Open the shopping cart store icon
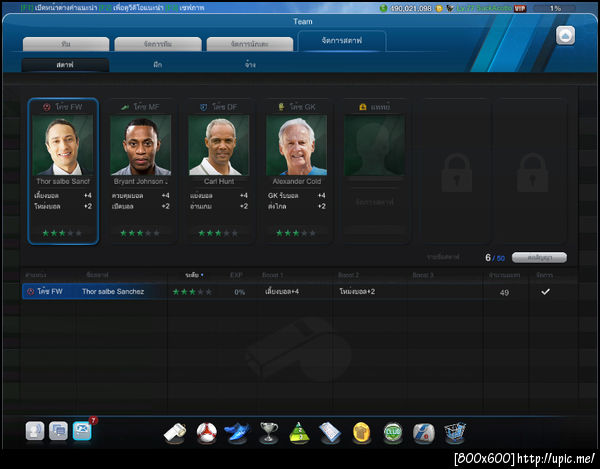600x469 pixels. pyautogui.click(x=455, y=433)
